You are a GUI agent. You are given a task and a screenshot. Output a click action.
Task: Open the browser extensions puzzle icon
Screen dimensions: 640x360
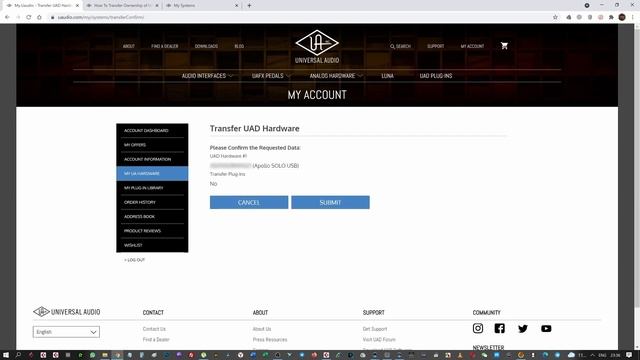pos(611,17)
